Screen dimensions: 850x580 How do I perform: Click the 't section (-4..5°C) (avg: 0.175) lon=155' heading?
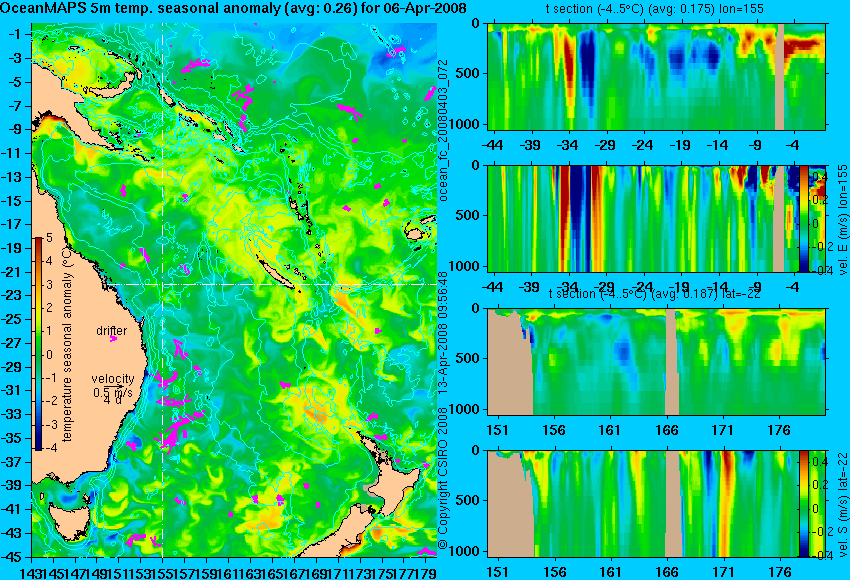pyautogui.click(x=655, y=9)
